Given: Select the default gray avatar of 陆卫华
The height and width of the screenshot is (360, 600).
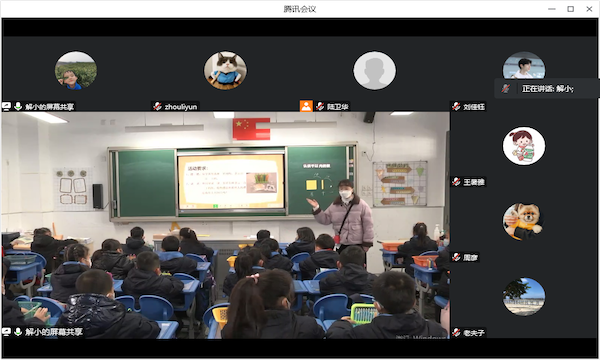Looking at the screenshot, I should coord(375,71).
